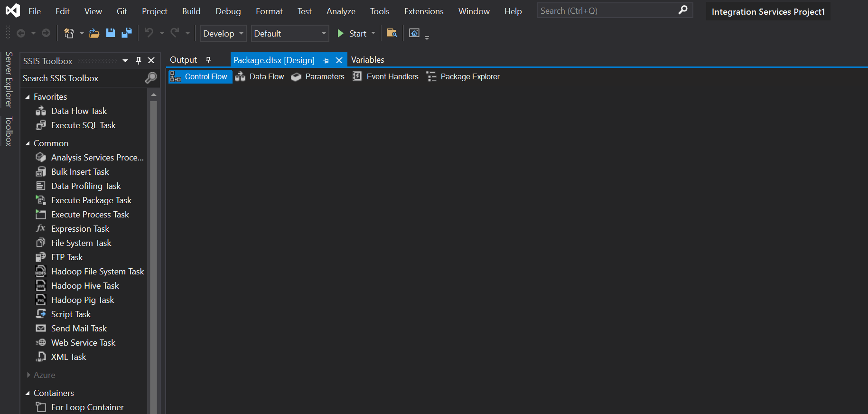The image size is (868, 414).
Task: Open SSIS Toolbox window position dropdown
Action: click(125, 61)
